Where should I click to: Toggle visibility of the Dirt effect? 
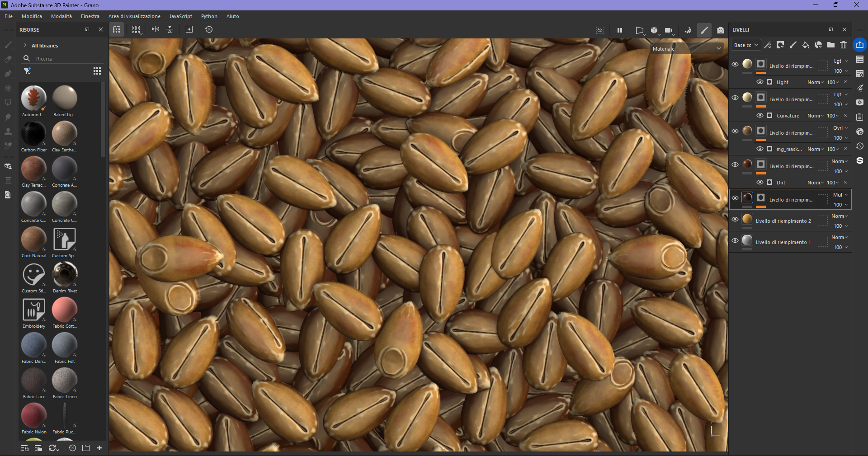760,183
